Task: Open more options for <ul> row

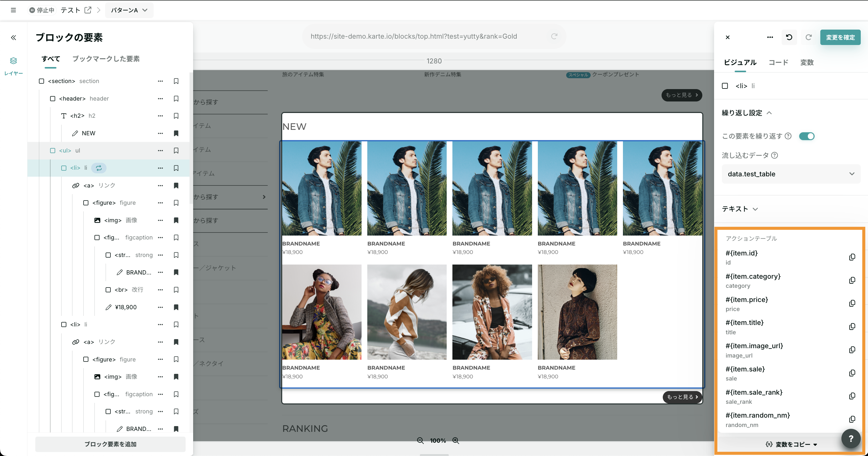Action: pos(160,150)
